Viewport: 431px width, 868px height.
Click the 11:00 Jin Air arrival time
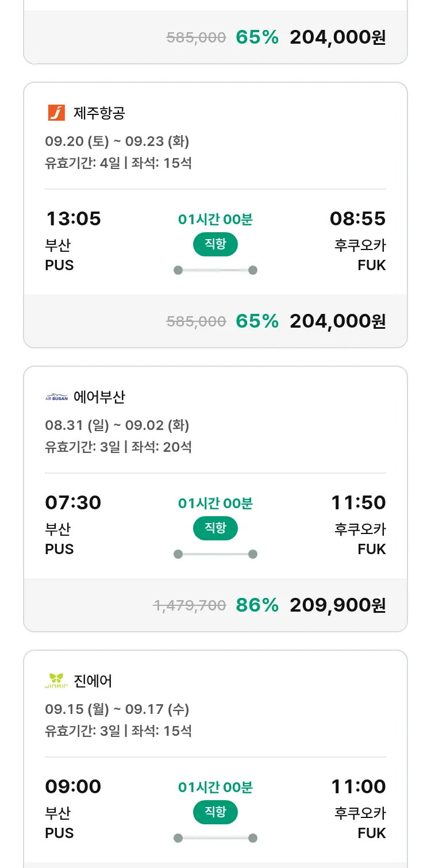coord(358,786)
